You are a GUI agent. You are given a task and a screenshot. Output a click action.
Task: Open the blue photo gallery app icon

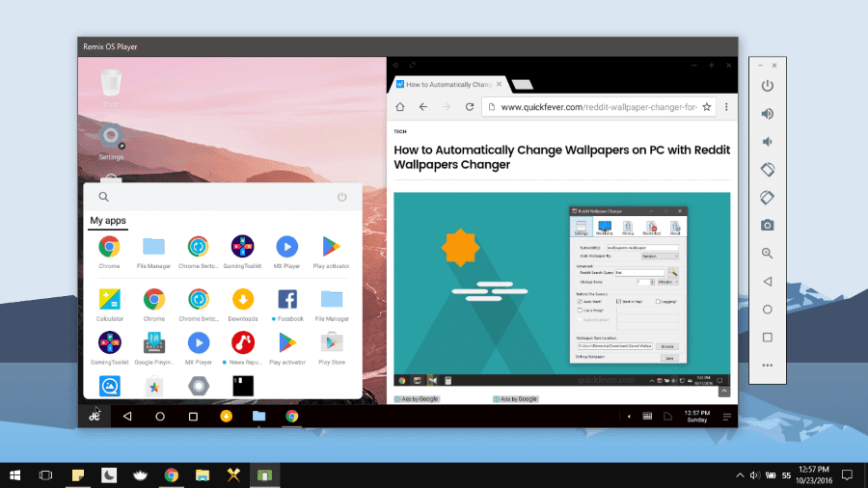110,386
